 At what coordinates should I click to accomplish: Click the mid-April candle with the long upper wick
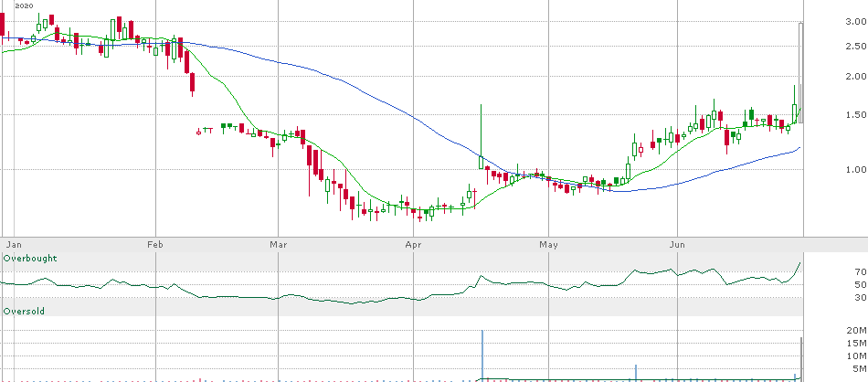click(481, 136)
